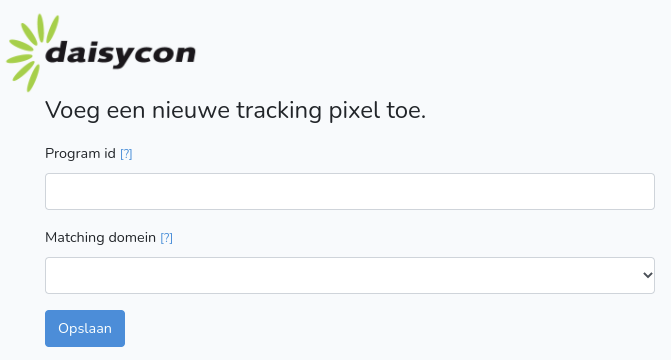This screenshot has width=671, height=360.
Task: Focus the Program id text field
Action: pyautogui.click(x=350, y=191)
